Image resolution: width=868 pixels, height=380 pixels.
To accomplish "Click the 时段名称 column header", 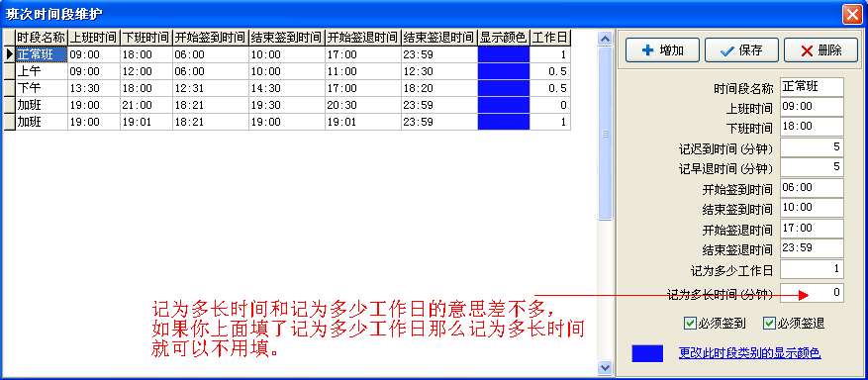I will [42, 39].
